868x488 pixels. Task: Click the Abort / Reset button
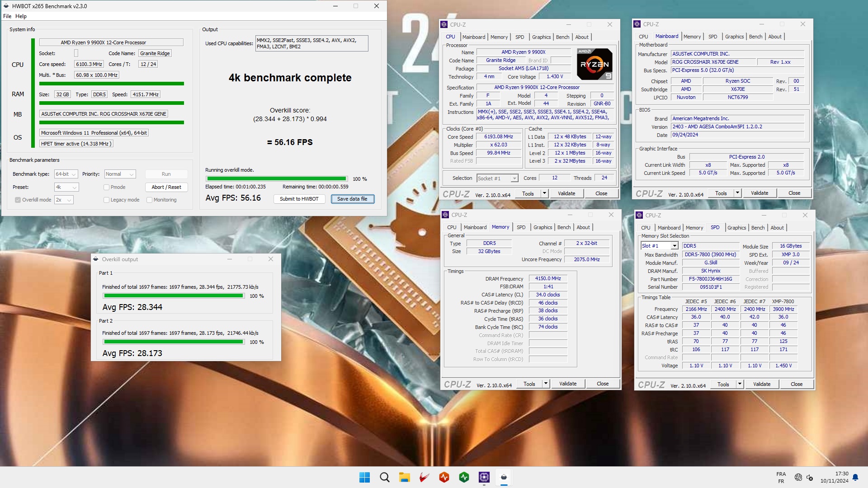(166, 187)
